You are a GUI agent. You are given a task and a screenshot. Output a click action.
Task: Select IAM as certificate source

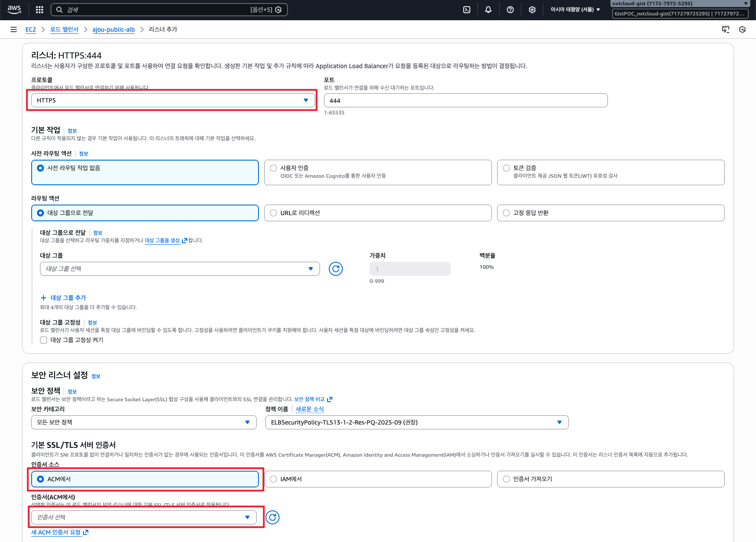point(273,479)
